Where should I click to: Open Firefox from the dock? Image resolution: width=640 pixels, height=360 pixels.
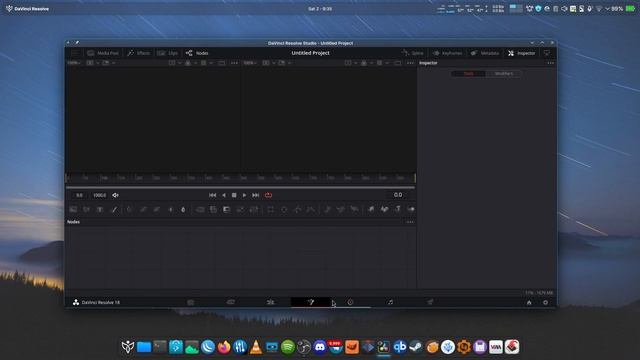pos(224,347)
